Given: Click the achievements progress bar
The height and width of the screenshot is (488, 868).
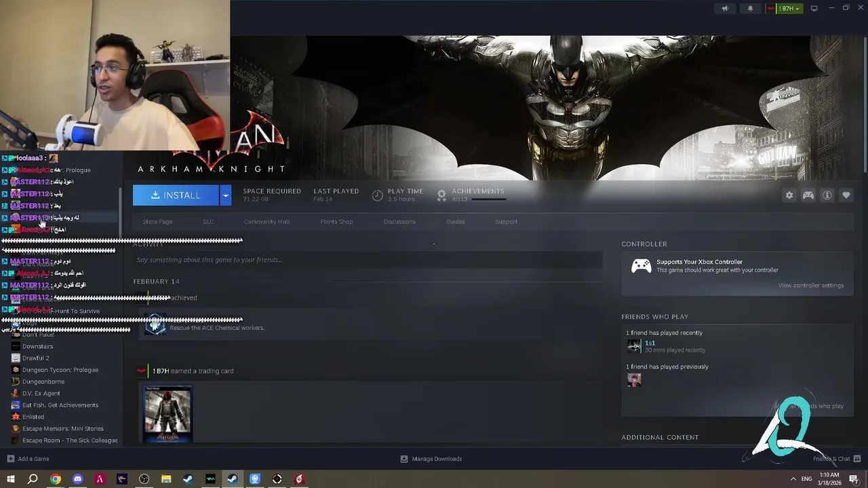Looking at the screenshot, I should (x=488, y=199).
